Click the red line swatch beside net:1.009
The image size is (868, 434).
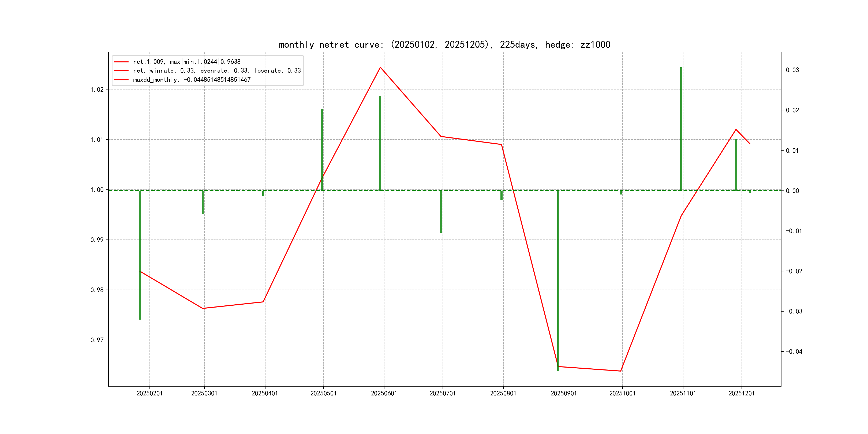pyautogui.click(x=121, y=62)
